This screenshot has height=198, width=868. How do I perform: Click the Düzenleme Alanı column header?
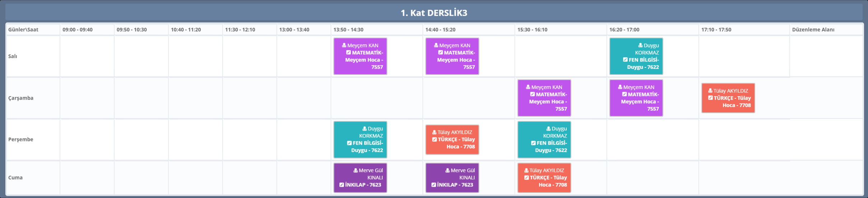click(x=813, y=30)
